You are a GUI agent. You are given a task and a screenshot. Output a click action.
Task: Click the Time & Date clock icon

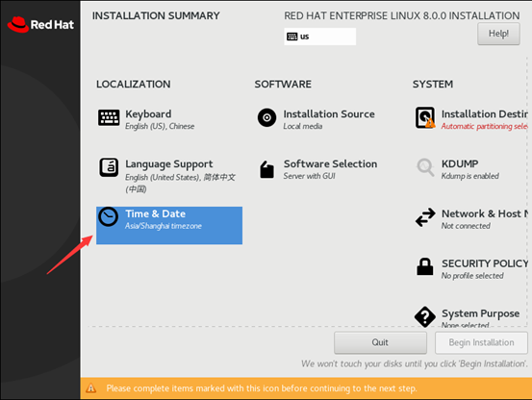tap(109, 216)
